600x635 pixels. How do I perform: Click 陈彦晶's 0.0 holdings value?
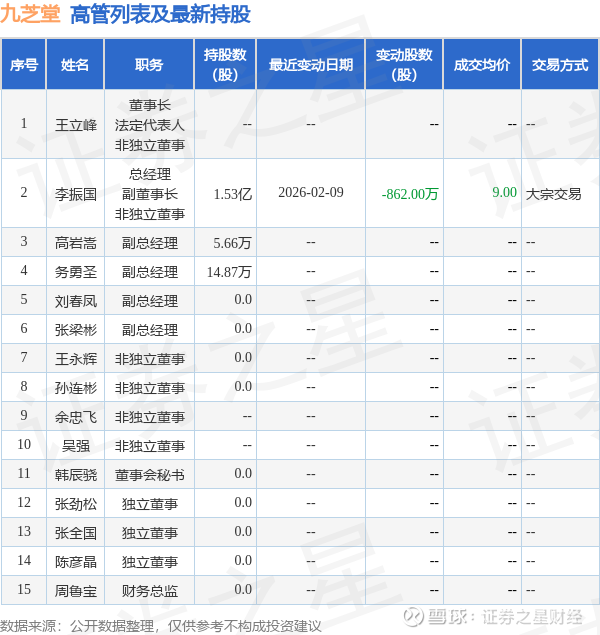point(243,560)
